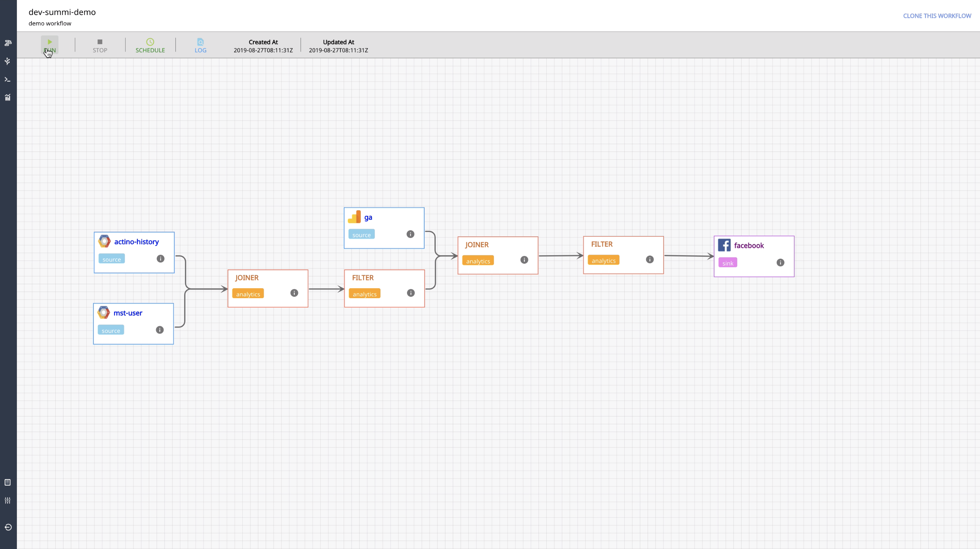This screenshot has width=980, height=549.
Task: Click Clone This Workflow link
Action: (937, 16)
